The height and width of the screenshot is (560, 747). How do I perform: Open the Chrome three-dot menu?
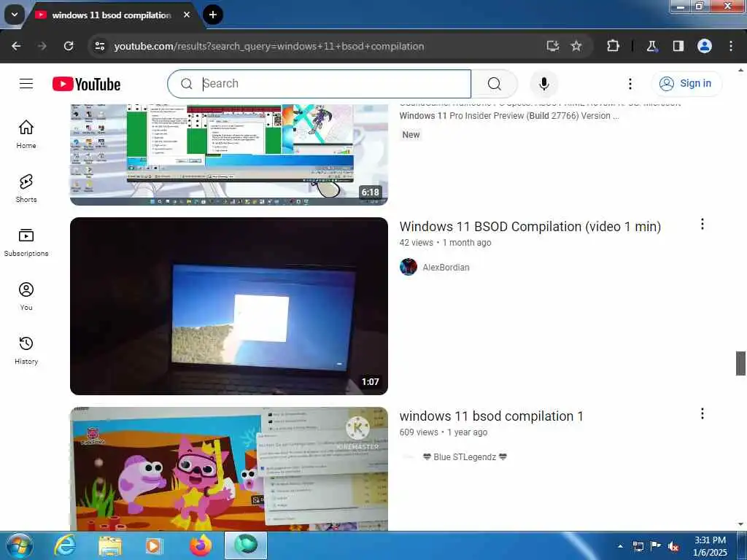point(731,46)
